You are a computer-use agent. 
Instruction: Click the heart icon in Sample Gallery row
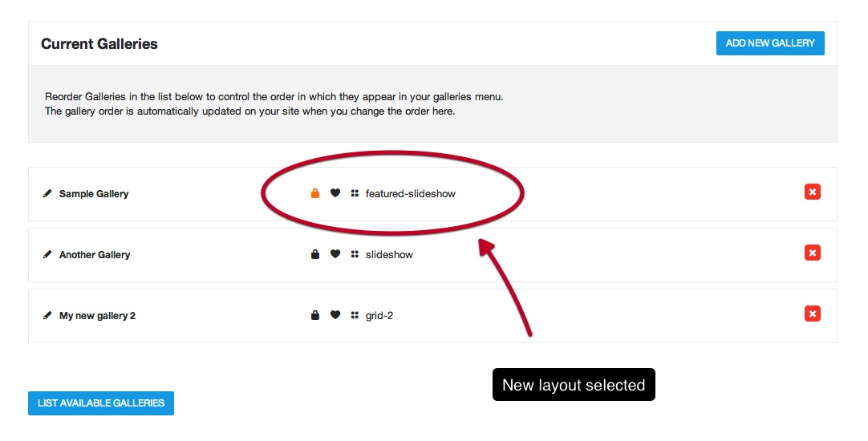(x=335, y=193)
